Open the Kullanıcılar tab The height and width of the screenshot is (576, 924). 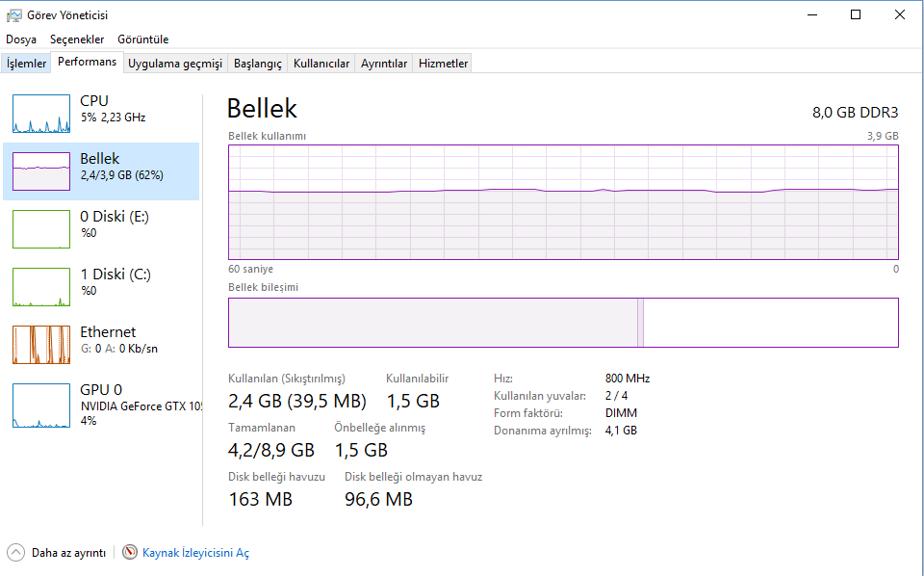point(321,64)
